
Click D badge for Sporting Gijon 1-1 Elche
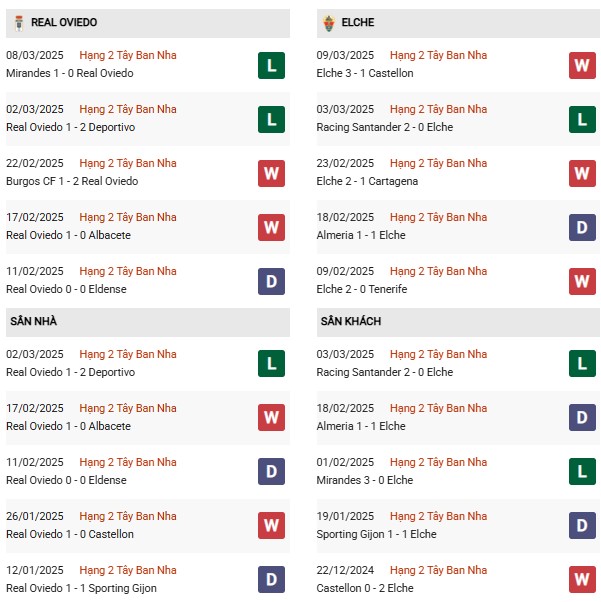[582, 525]
